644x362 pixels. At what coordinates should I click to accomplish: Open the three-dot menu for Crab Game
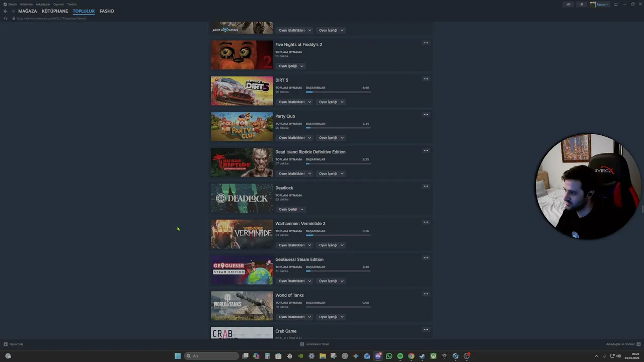coord(426,330)
